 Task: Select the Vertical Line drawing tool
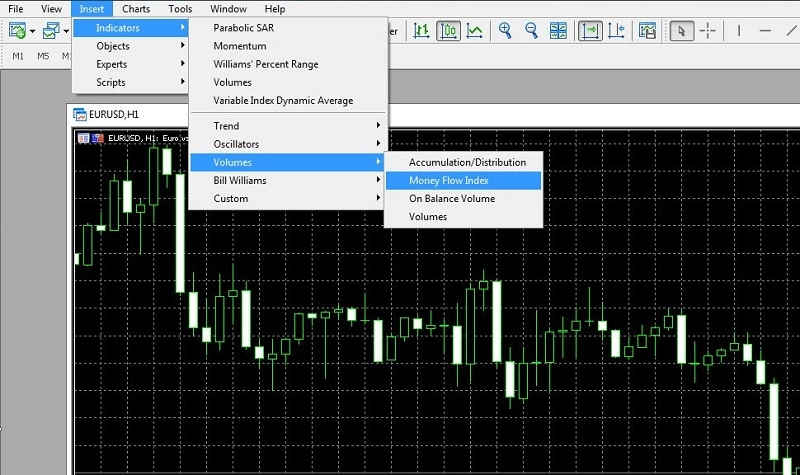tap(739, 31)
